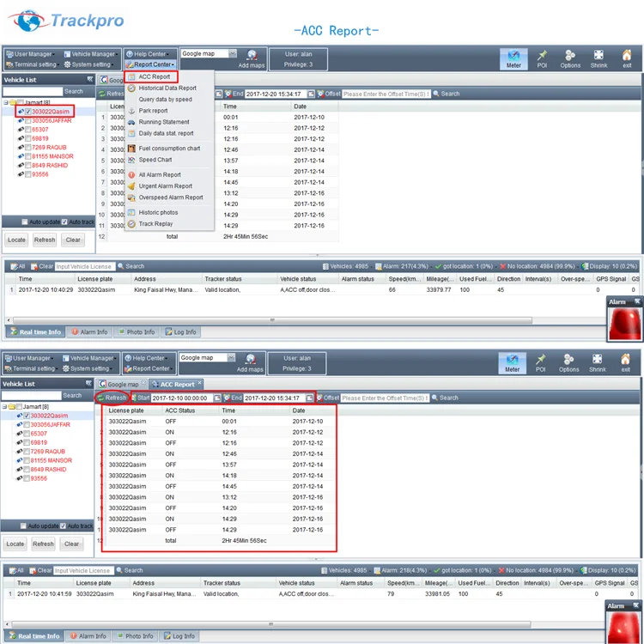Switch to the ACC Report tab
Image resolution: width=644 pixels, height=644 pixels.
click(x=177, y=385)
